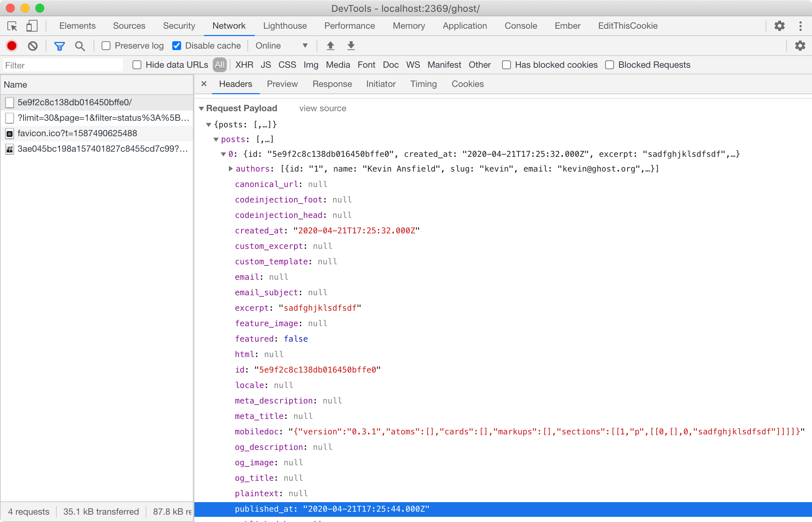Click the 3ae045bc198a image request icon
Viewport: 812px width, 522px height.
click(10, 149)
